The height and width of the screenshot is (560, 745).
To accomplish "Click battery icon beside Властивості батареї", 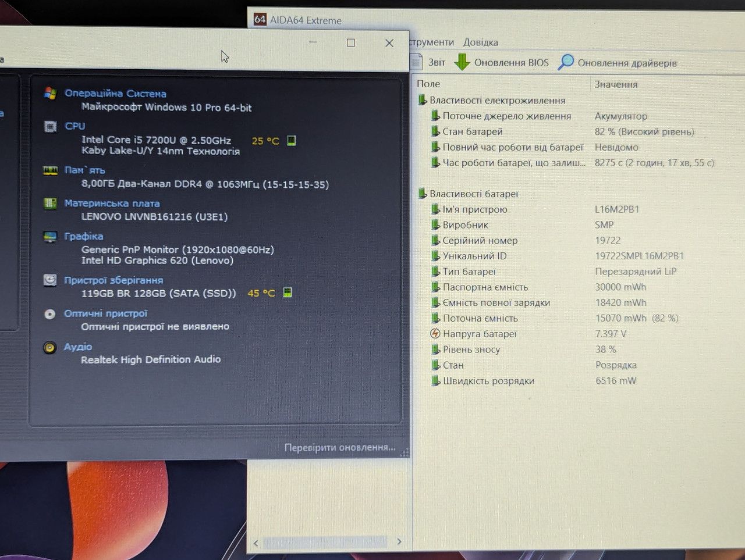I will click(x=422, y=193).
